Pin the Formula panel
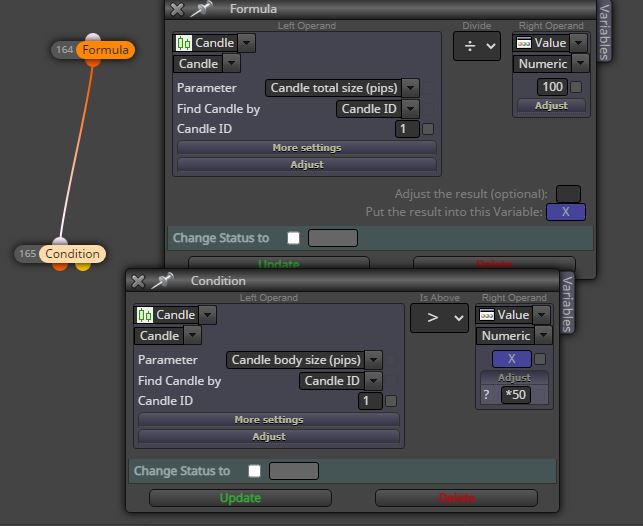 tap(201, 9)
